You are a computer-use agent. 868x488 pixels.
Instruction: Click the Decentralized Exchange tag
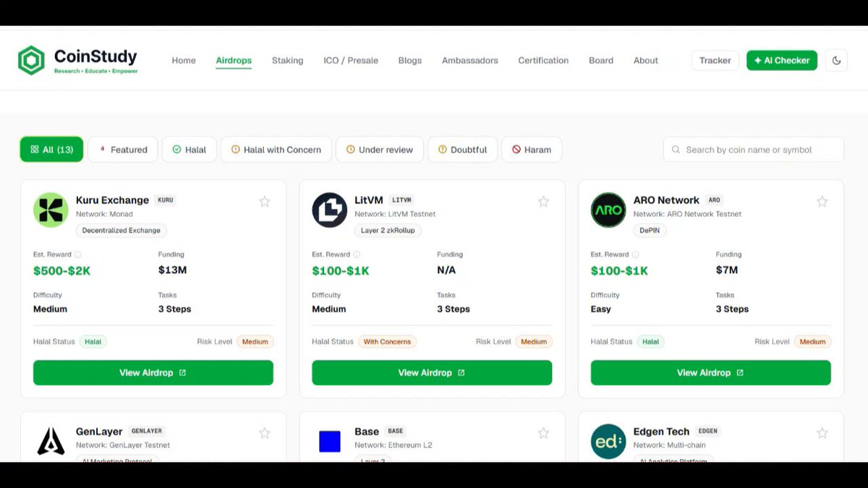pyautogui.click(x=122, y=231)
